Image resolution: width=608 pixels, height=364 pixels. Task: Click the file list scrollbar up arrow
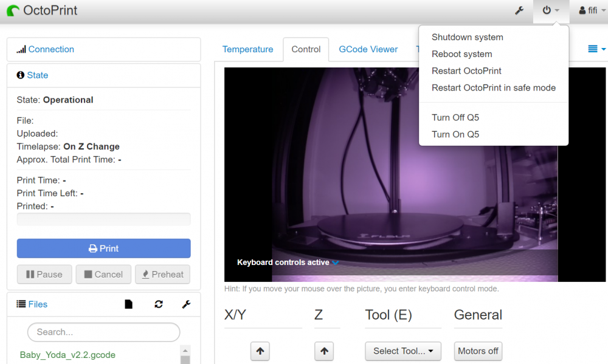(185, 351)
